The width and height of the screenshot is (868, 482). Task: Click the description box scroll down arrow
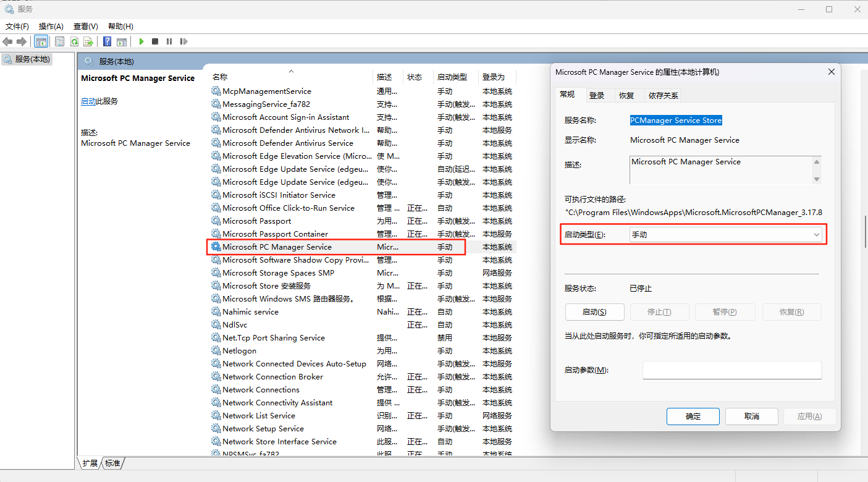pyautogui.click(x=817, y=179)
